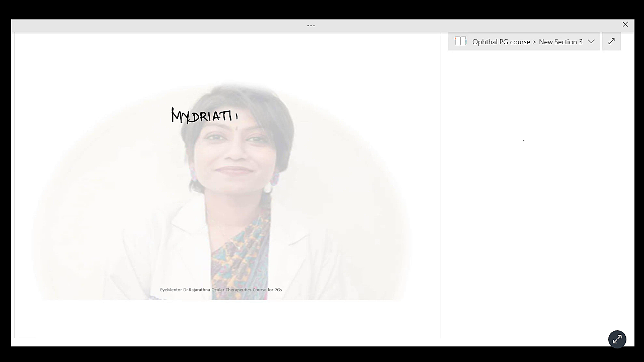Click the notebook icon beside Ophthal PG course
The image size is (644, 362).
click(460, 42)
